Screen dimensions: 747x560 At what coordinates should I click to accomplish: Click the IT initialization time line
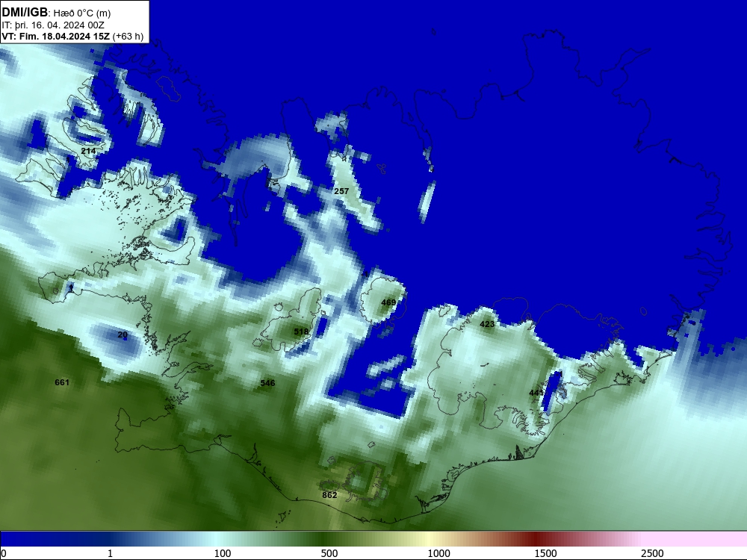click(53, 25)
